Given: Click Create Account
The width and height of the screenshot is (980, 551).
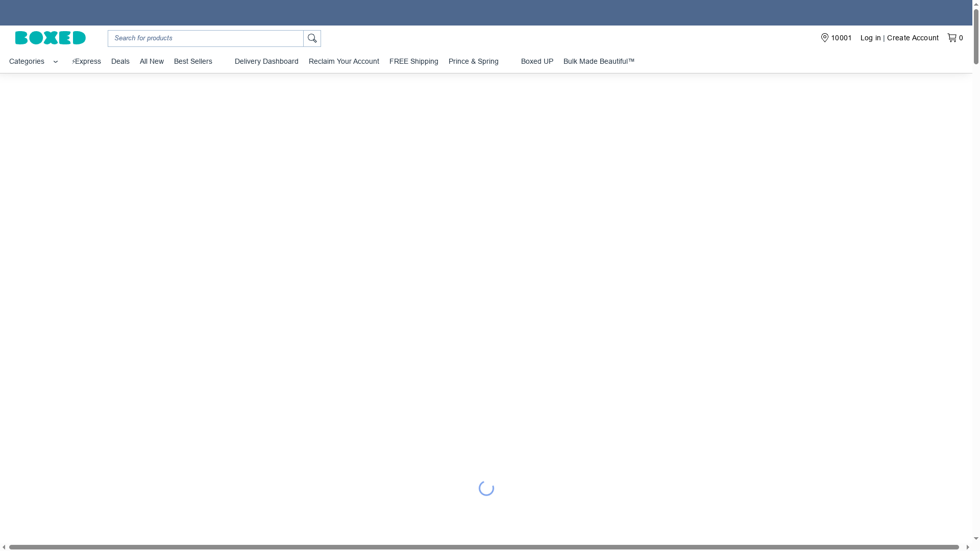Looking at the screenshot, I should (913, 38).
